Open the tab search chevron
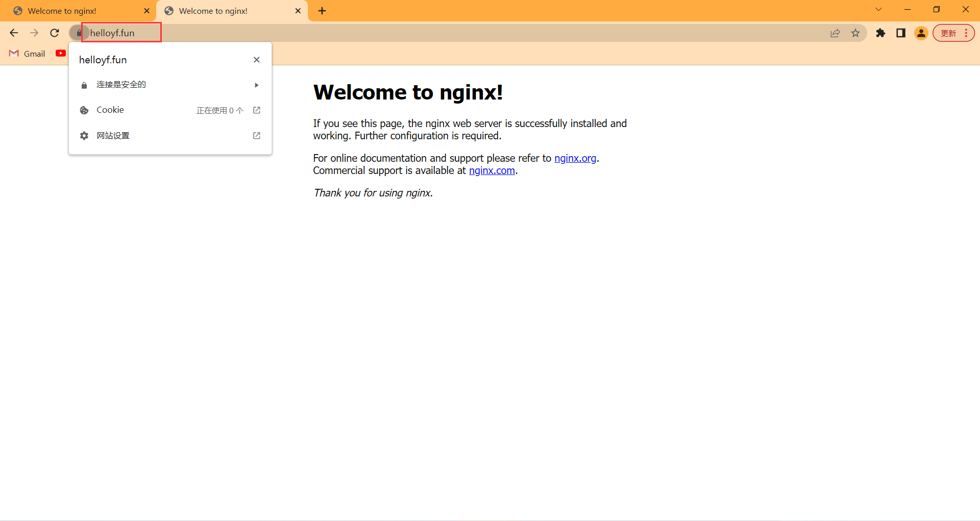Viewport: 980px width, 521px height. point(878,9)
